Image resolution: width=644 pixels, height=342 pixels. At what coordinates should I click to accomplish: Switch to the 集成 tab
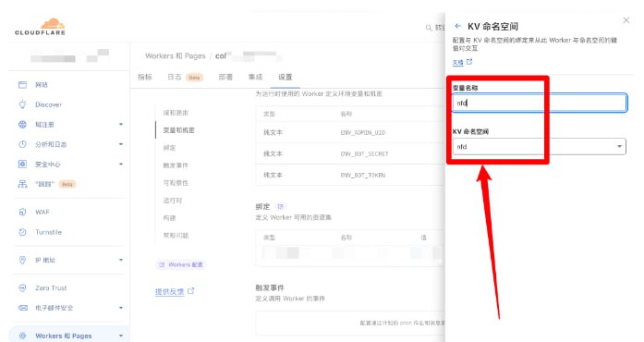click(x=255, y=77)
